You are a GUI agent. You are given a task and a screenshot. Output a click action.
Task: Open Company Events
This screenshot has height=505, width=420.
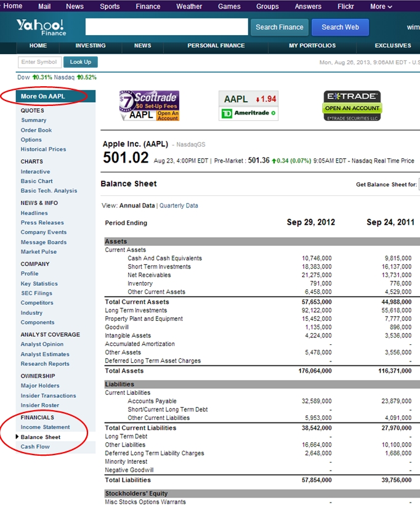pyautogui.click(x=44, y=232)
